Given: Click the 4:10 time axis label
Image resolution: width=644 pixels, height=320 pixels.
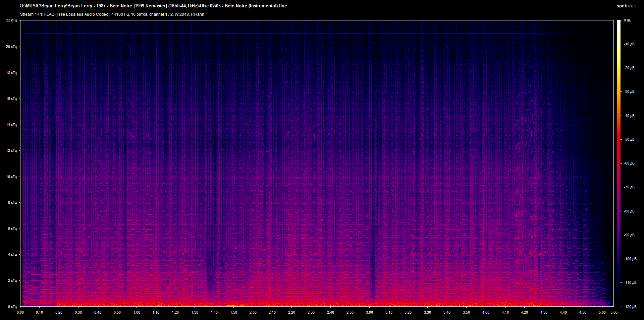Looking at the screenshot, I should click(x=505, y=312).
